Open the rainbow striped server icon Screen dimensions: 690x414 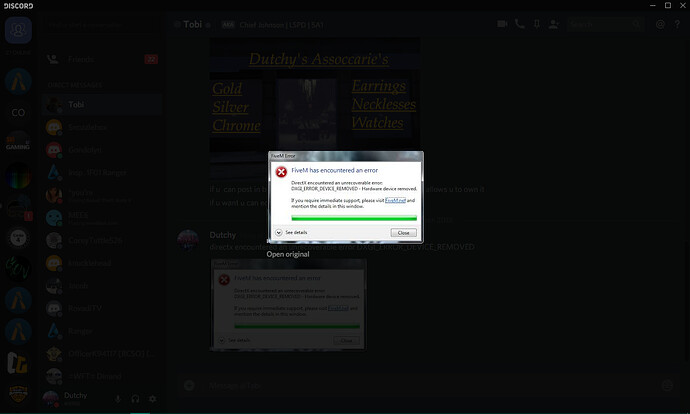18,175
